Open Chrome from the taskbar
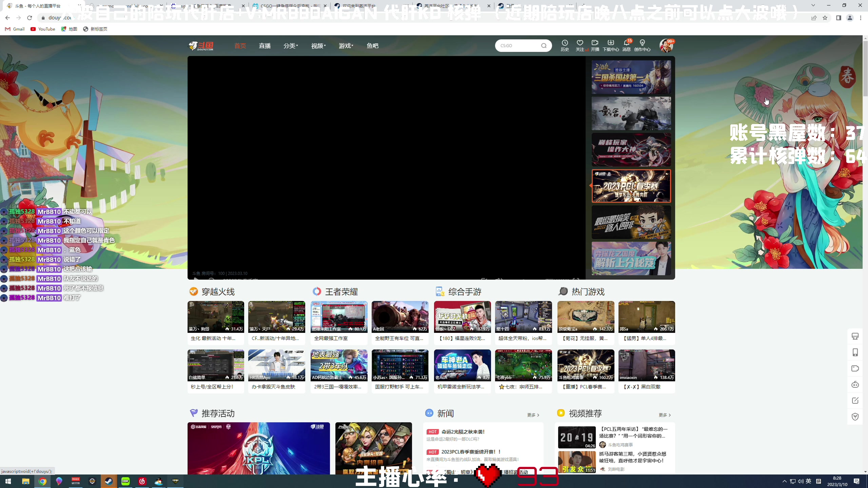Image resolution: width=868 pixels, height=488 pixels. (x=42, y=481)
